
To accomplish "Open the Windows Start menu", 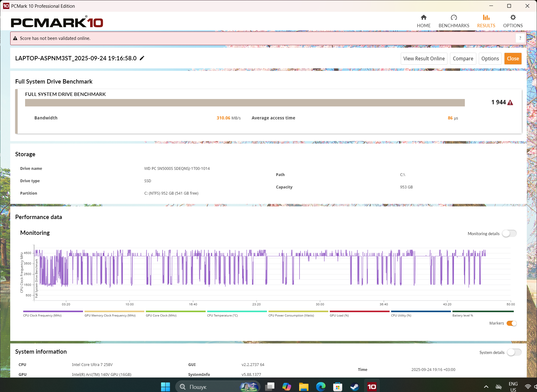I will [165, 386].
